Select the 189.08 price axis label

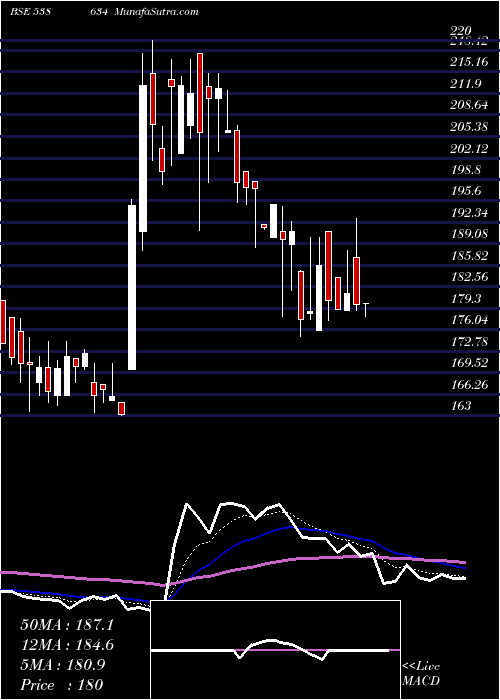(x=469, y=233)
